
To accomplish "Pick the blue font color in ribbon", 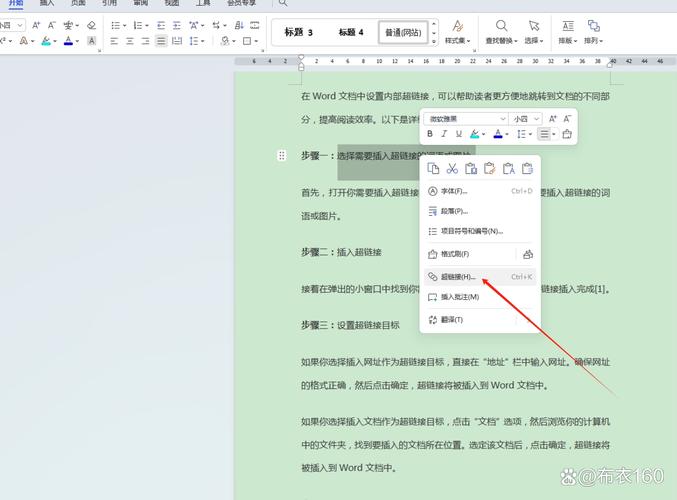I will (x=68, y=41).
